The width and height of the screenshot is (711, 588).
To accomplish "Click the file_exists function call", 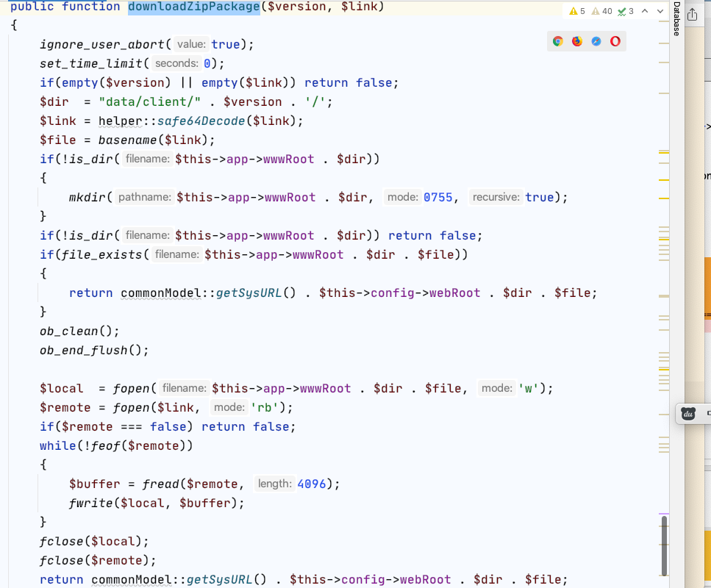I will [x=102, y=255].
